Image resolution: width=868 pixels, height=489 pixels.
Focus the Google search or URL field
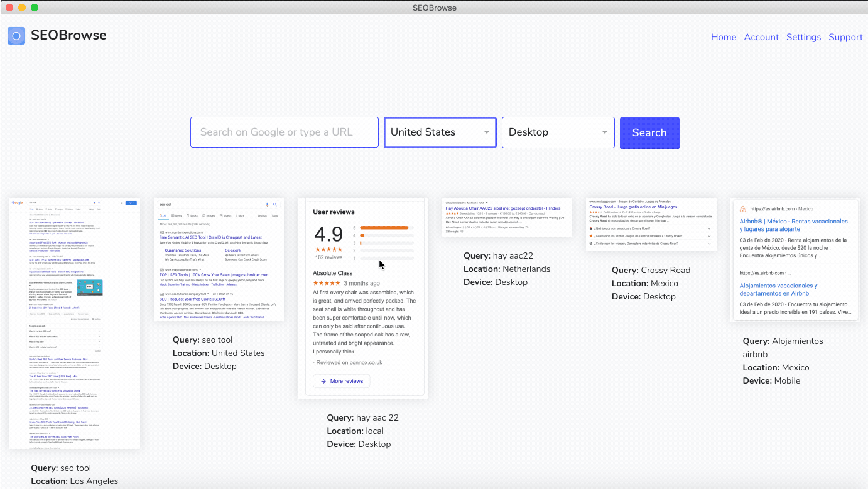285,132
